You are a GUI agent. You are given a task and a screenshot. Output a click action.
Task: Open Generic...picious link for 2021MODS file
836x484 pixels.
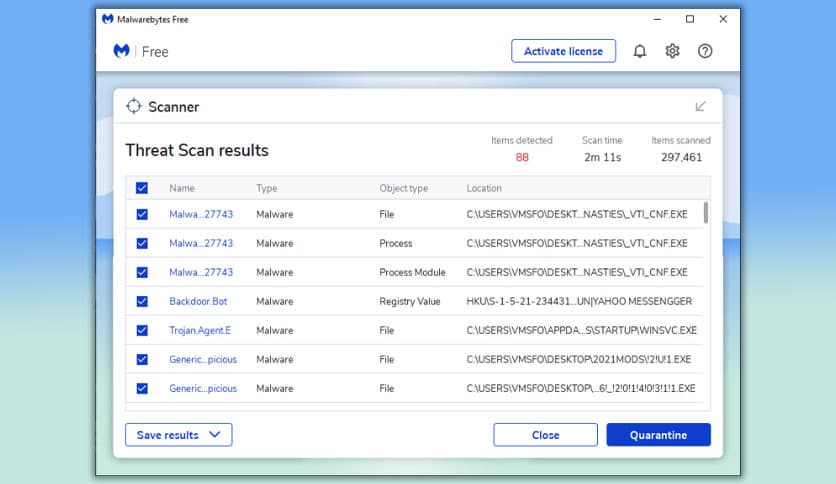(203, 359)
